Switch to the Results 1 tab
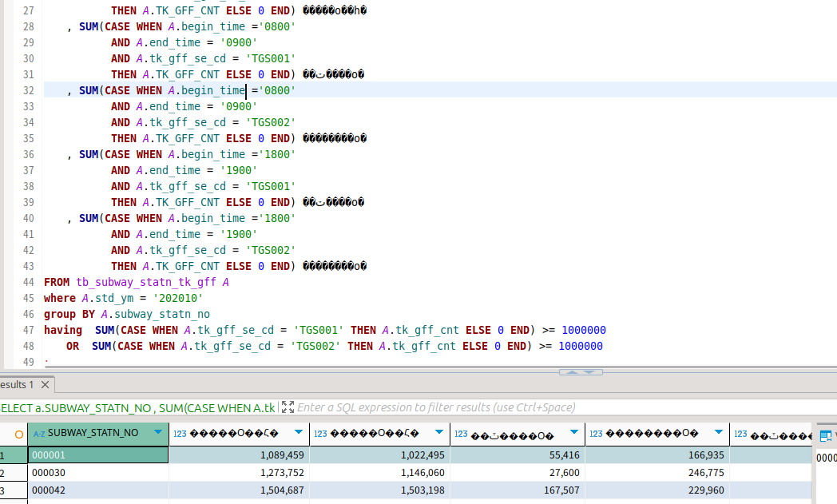 [x=16, y=383]
